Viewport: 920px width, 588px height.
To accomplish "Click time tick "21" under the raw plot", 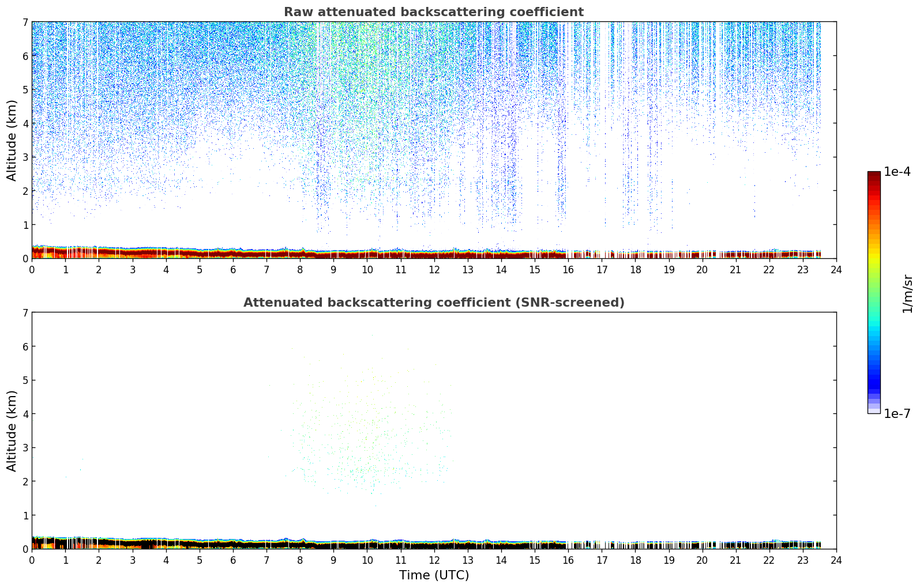I will coord(735,270).
